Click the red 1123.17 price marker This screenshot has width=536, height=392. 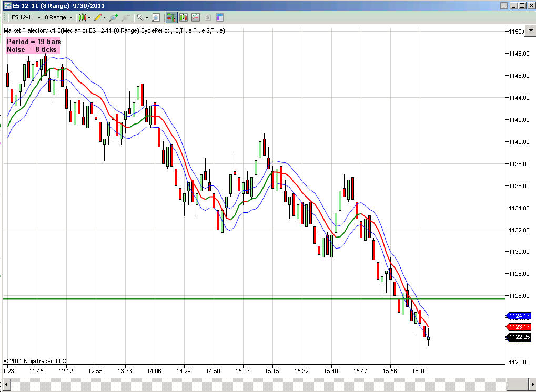tap(519, 327)
